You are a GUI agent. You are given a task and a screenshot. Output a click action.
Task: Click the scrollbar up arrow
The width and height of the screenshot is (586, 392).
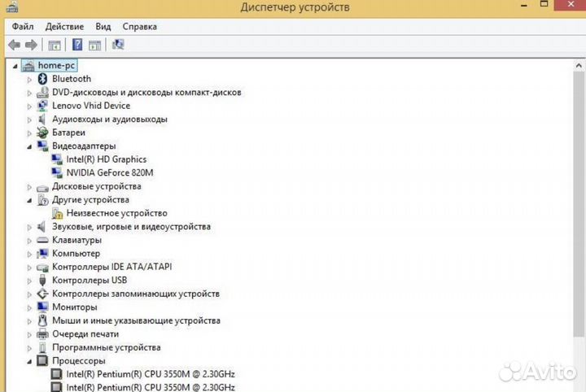click(x=579, y=66)
